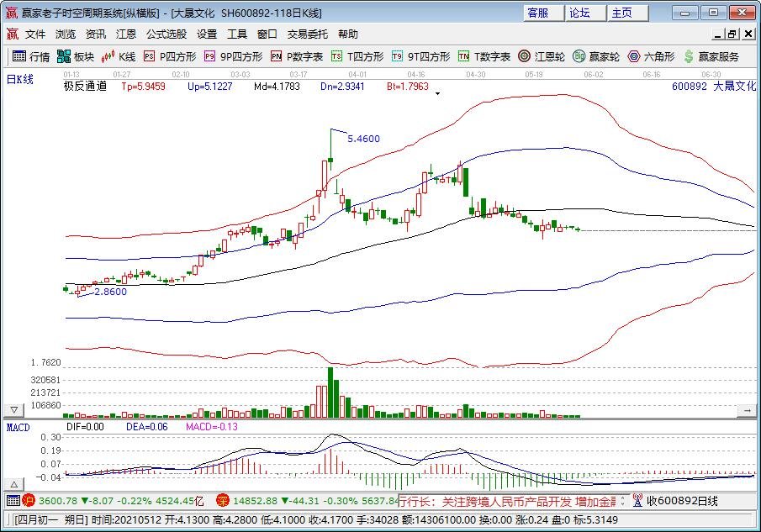Image resolution: width=761 pixels, height=532 pixels.
Task: Click the Bt=1.7963 channel value
Action: point(408,87)
